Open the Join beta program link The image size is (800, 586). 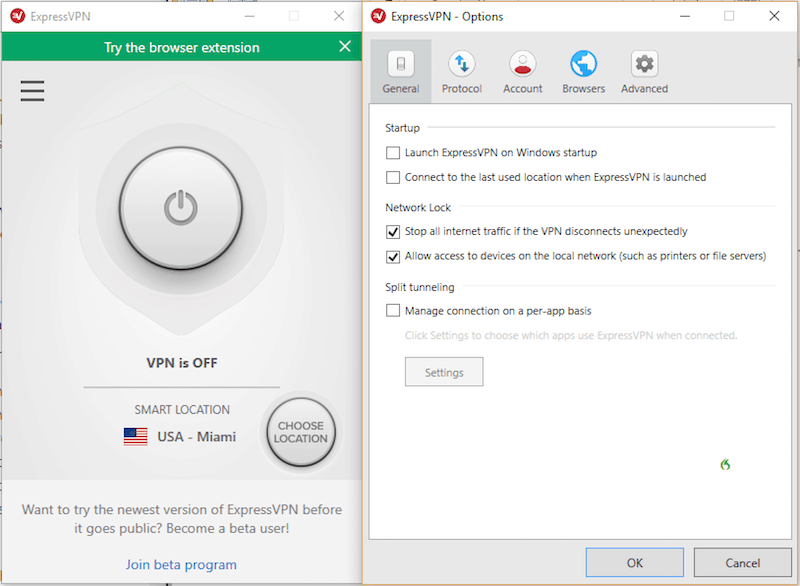click(181, 565)
